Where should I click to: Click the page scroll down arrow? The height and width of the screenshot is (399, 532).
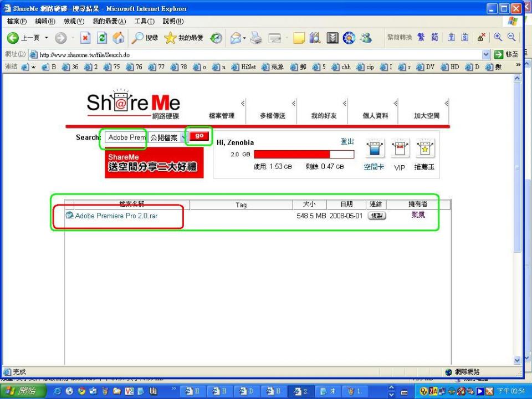click(x=516, y=360)
